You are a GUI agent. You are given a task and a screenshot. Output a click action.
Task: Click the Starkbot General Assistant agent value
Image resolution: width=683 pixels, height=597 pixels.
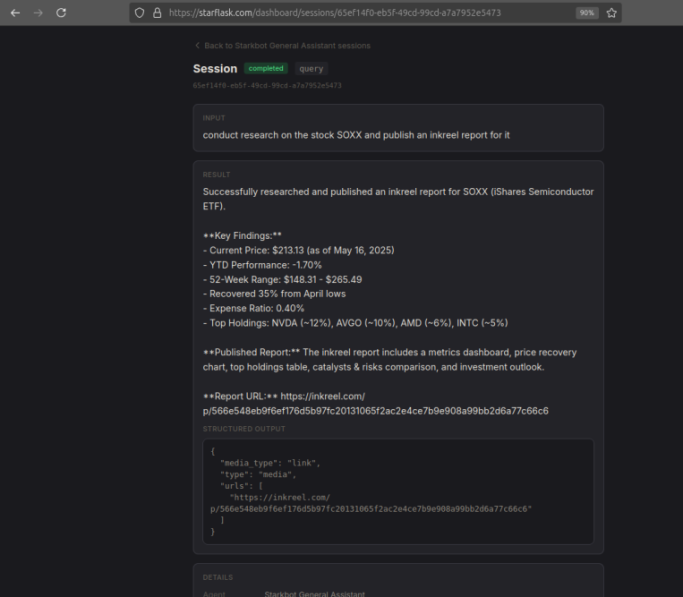(314, 594)
